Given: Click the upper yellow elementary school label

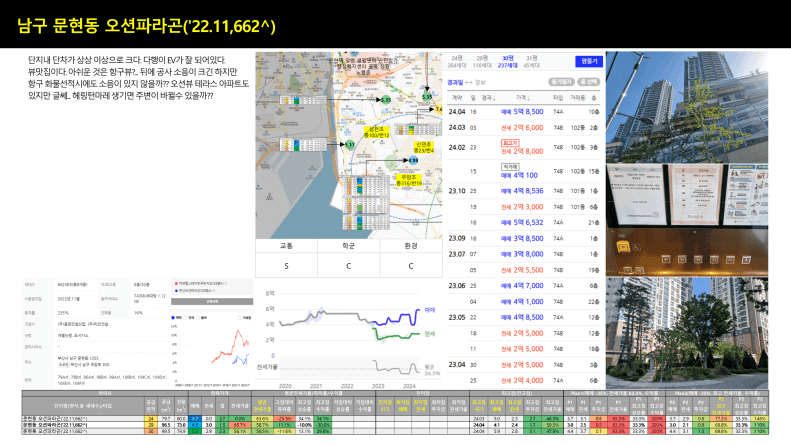Looking at the screenshot, I should pyautogui.click(x=376, y=133).
